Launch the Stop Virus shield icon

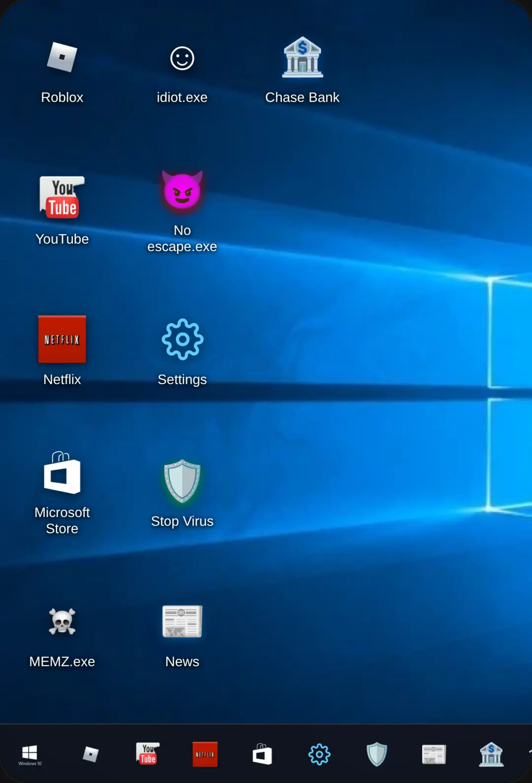click(182, 481)
